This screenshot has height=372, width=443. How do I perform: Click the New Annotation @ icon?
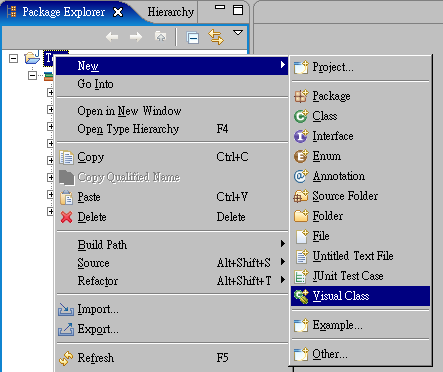tap(301, 176)
